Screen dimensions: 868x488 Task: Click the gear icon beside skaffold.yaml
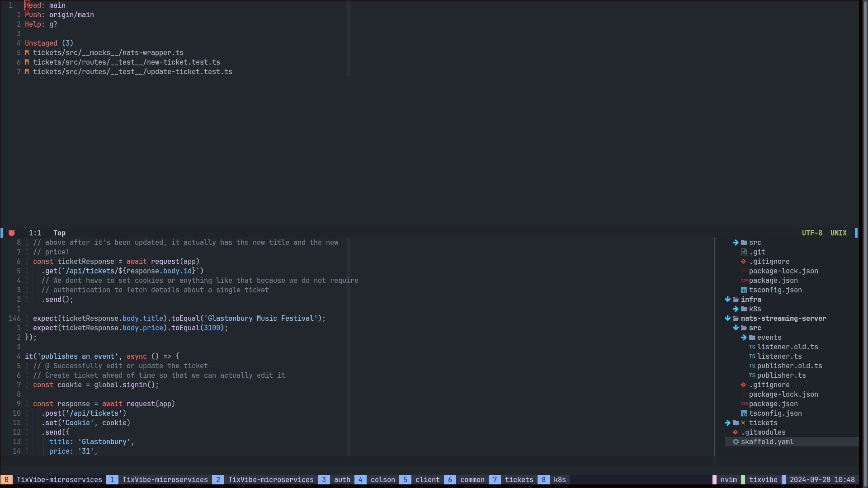[736, 442]
